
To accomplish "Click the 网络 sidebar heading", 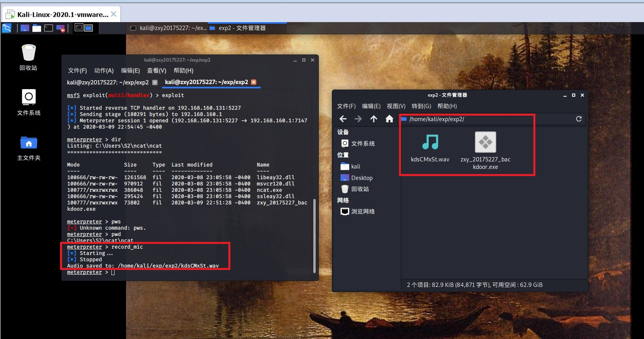I will 343,200.
